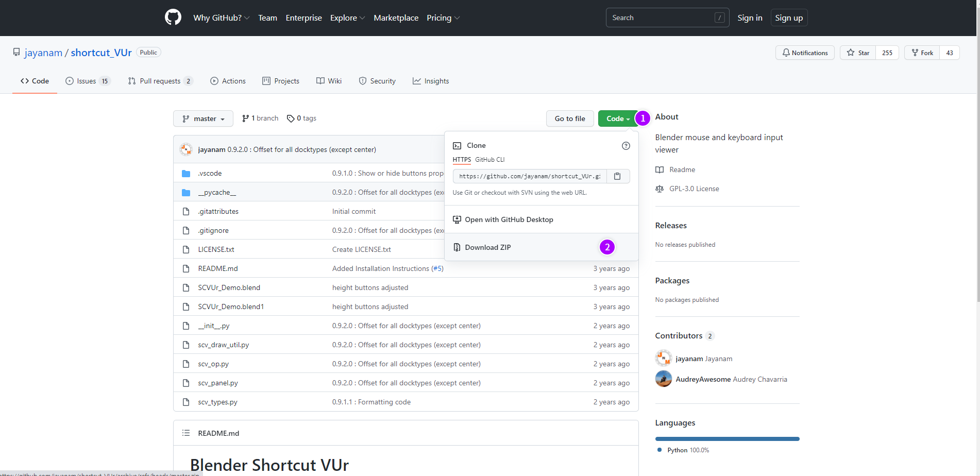This screenshot has width=980, height=476.
Task: Star the shortcut_VUr repository
Action: point(858,53)
